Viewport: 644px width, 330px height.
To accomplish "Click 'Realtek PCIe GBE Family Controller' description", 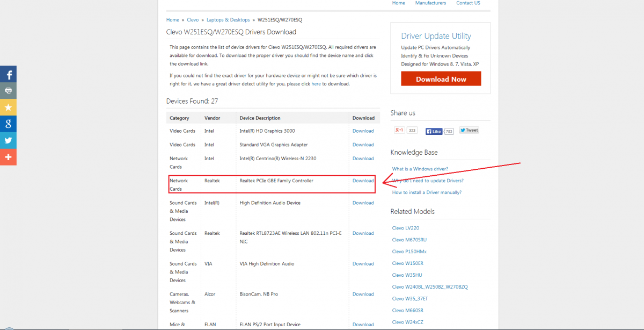I will [276, 181].
